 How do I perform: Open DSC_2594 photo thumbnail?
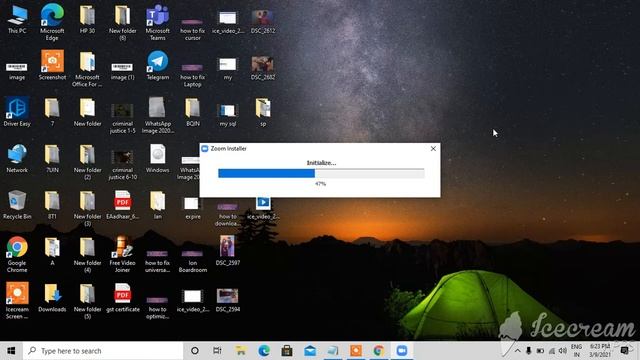[228, 300]
